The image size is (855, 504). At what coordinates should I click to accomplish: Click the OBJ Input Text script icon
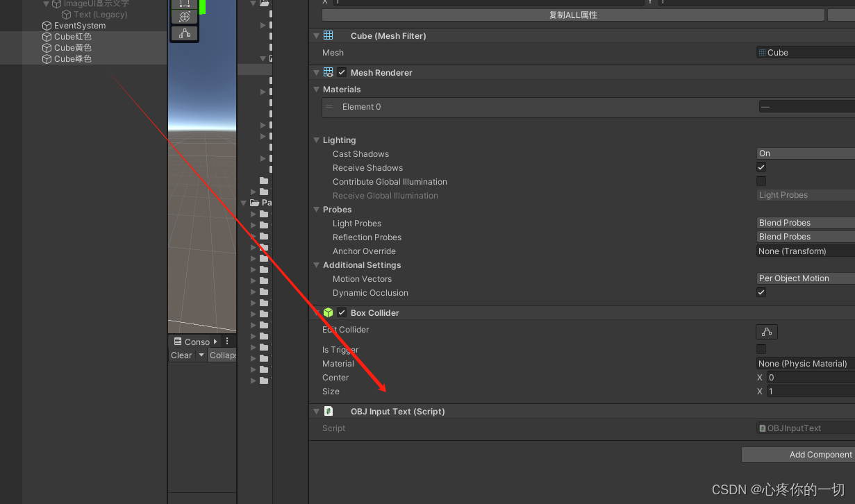[329, 411]
